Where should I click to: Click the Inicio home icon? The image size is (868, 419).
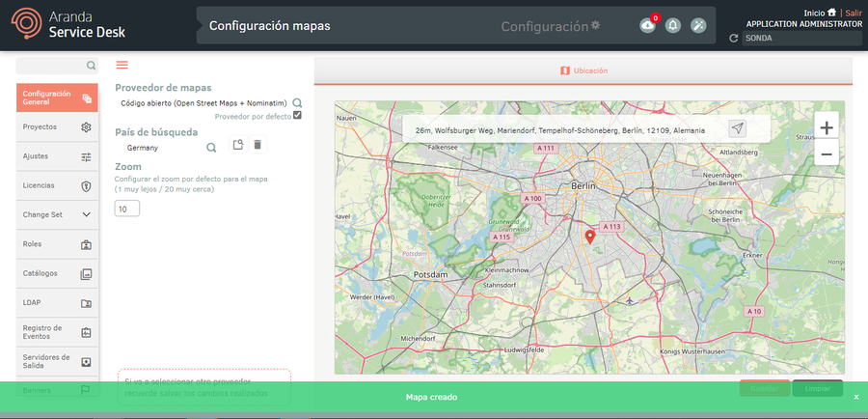(x=831, y=13)
